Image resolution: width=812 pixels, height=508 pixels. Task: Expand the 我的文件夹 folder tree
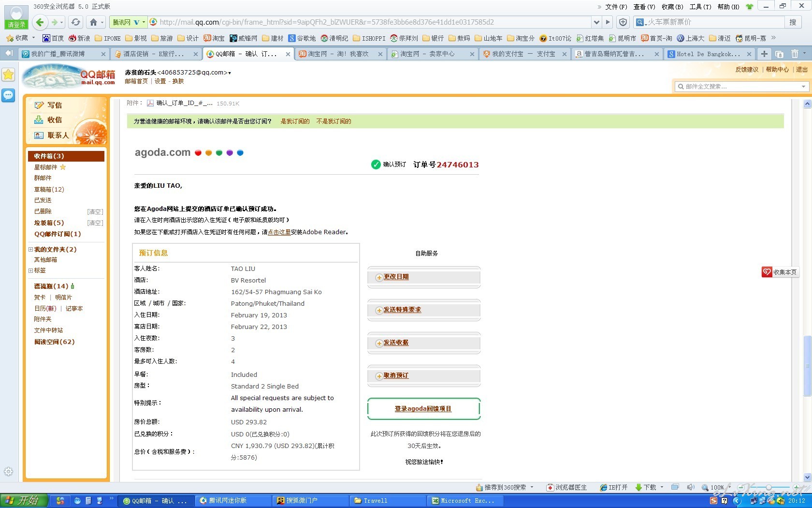[30, 249]
